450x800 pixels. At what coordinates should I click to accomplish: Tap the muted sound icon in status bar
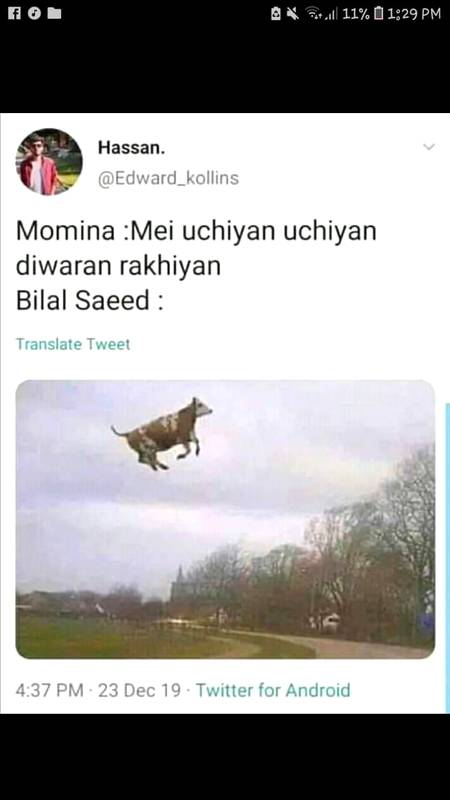click(x=293, y=14)
